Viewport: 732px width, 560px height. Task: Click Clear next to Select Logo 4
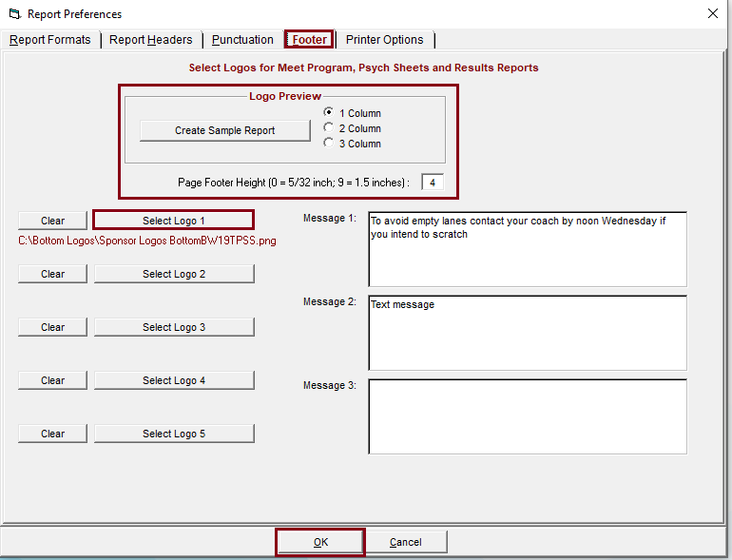pyautogui.click(x=52, y=380)
